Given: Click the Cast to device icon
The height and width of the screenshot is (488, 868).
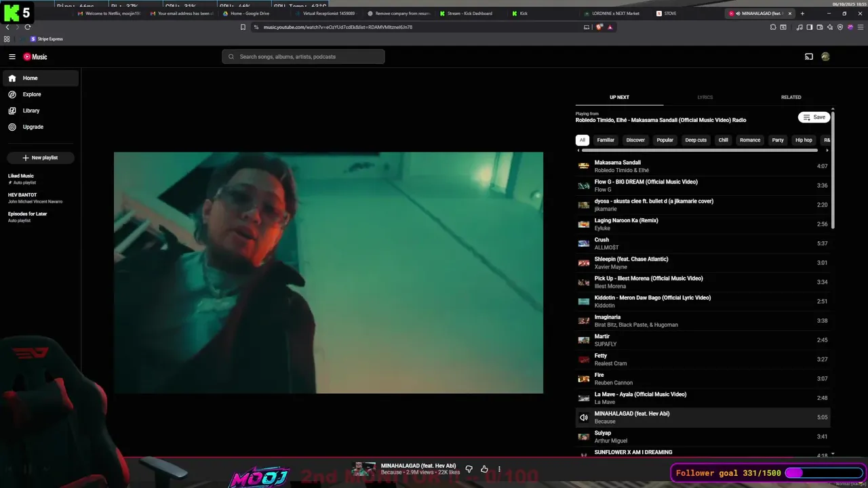Looking at the screenshot, I should coord(808,57).
